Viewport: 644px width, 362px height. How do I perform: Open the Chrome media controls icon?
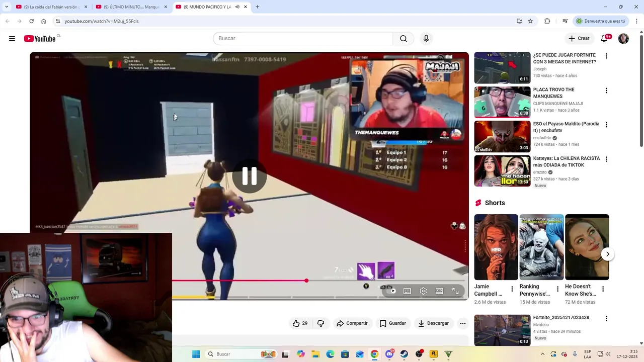point(565,21)
